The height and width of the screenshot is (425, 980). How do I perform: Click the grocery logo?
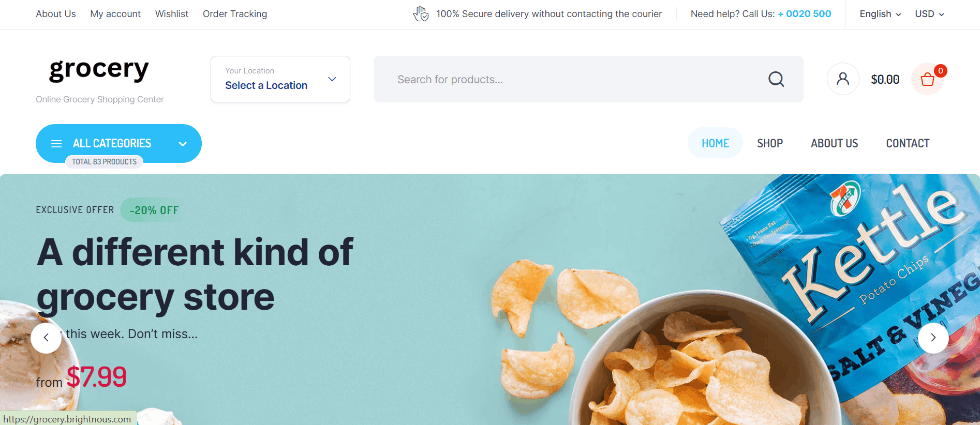coord(99,70)
